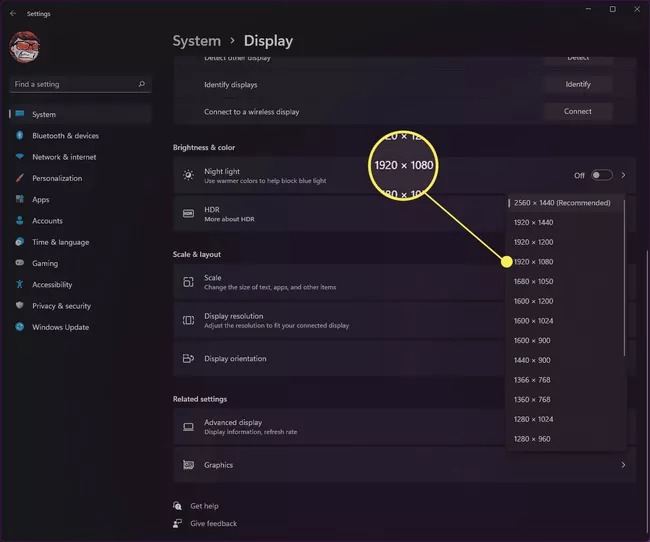Viewport: 650px width, 542px height.
Task: Click the Give feedback icon
Action: pos(177,523)
